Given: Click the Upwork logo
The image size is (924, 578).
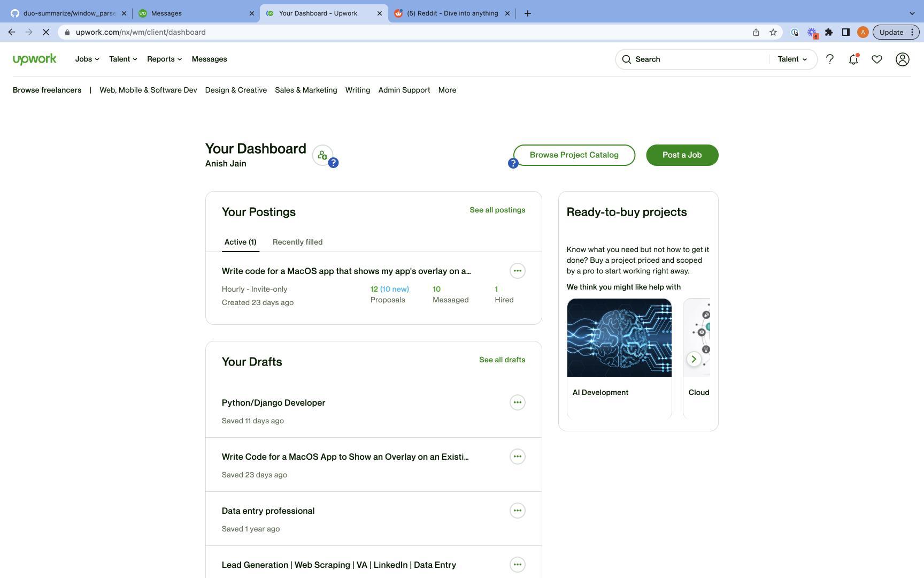Looking at the screenshot, I should click(34, 59).
